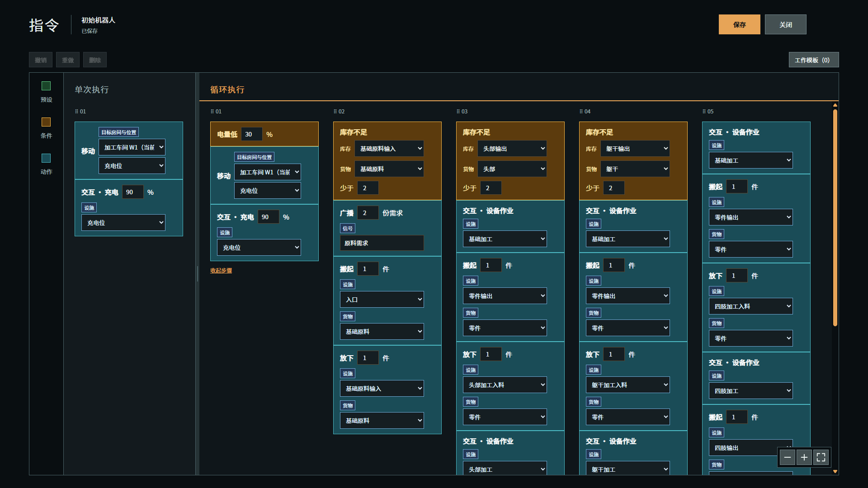This screenshot has height=488, width=868.
Task: Select the 电量低 condition label in column 01
Action: coord(227,134)
